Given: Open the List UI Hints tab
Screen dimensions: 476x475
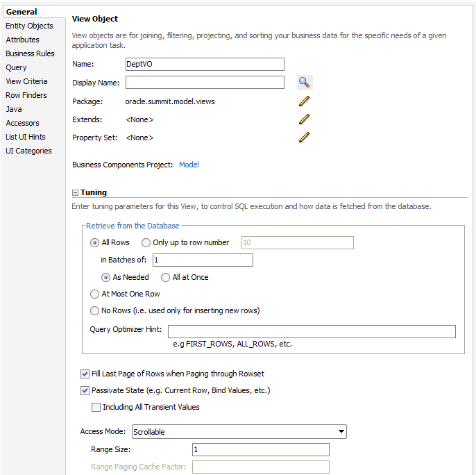Looking at the screenshot, I should click(x=26, y=137).
